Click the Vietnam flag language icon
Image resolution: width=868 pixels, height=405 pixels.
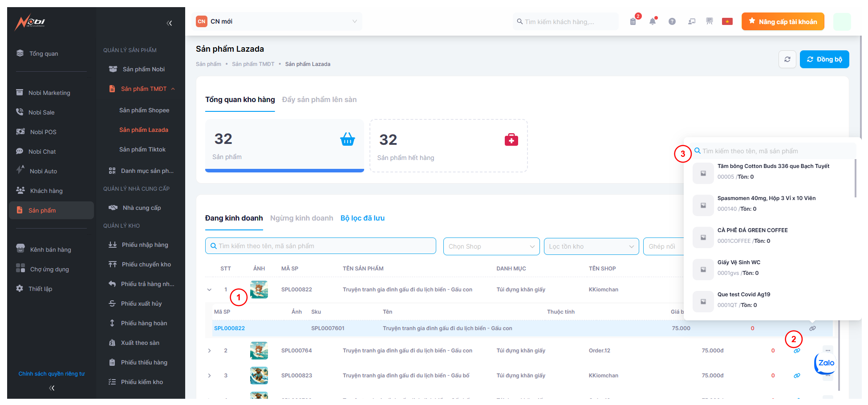(727, 21)
